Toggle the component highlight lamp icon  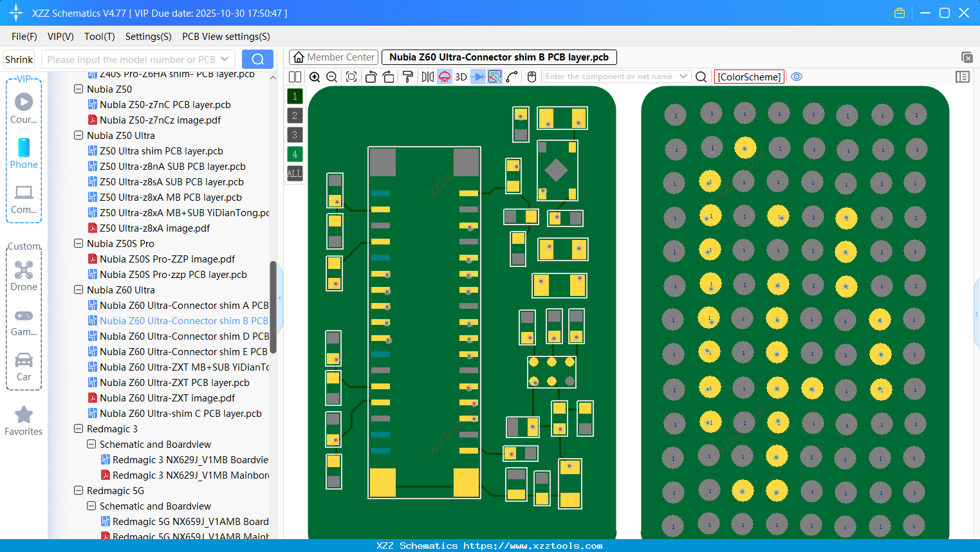443,76
